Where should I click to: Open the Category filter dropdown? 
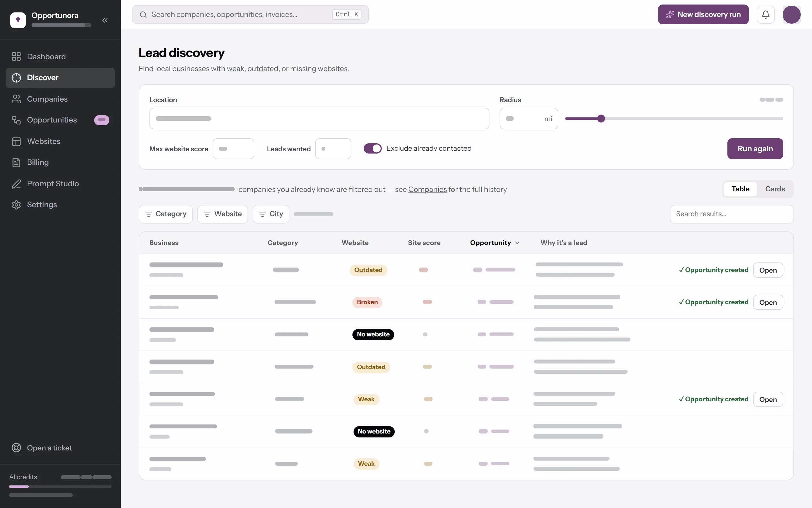click(166, 214)
